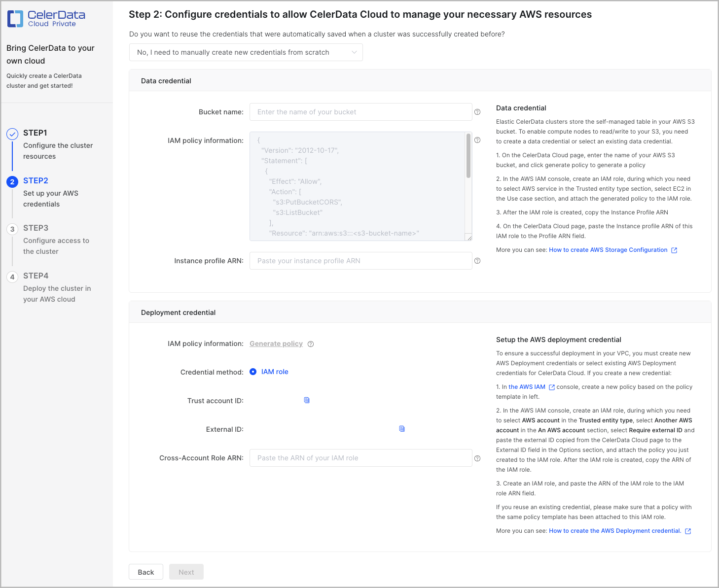Click the Cross-Account Role ARN help icon
Viewport: 719px width, 588px height.
tap(477, 458)
